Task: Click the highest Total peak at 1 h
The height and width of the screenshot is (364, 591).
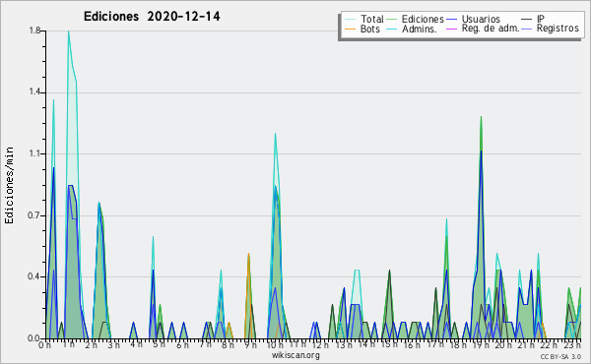Action: point(68,31)
